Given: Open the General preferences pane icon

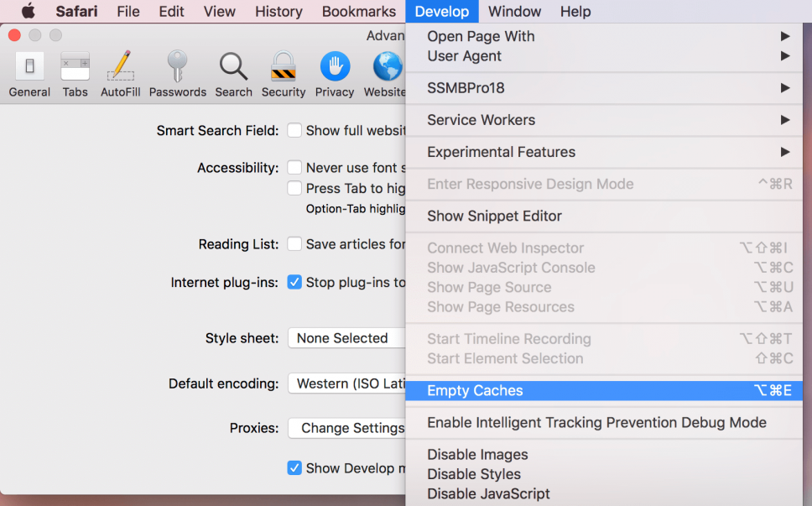Looking at the screenshot, I should (29, 66).
